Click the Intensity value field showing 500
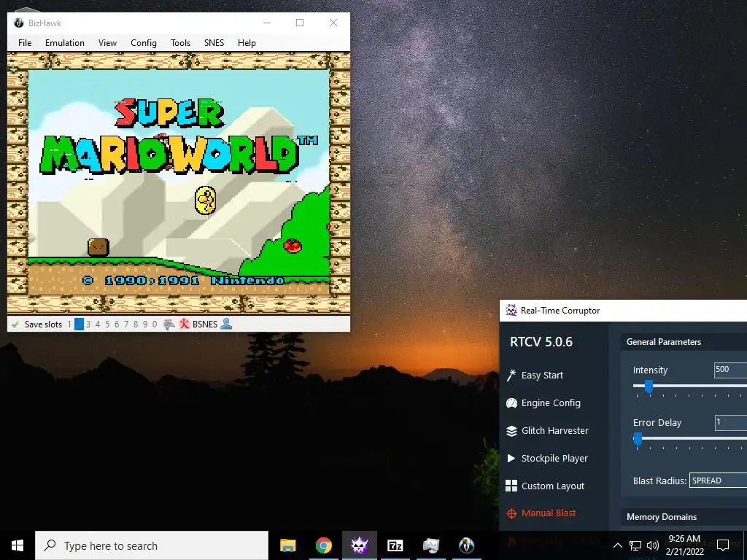This screenshot has height=560, width=747. click(x=731, y=370)
